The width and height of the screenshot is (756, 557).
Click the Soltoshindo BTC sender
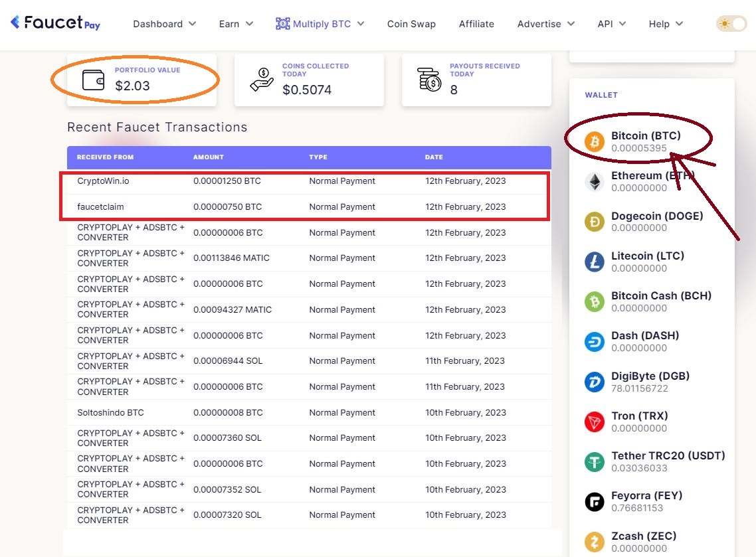coord(110,412)
